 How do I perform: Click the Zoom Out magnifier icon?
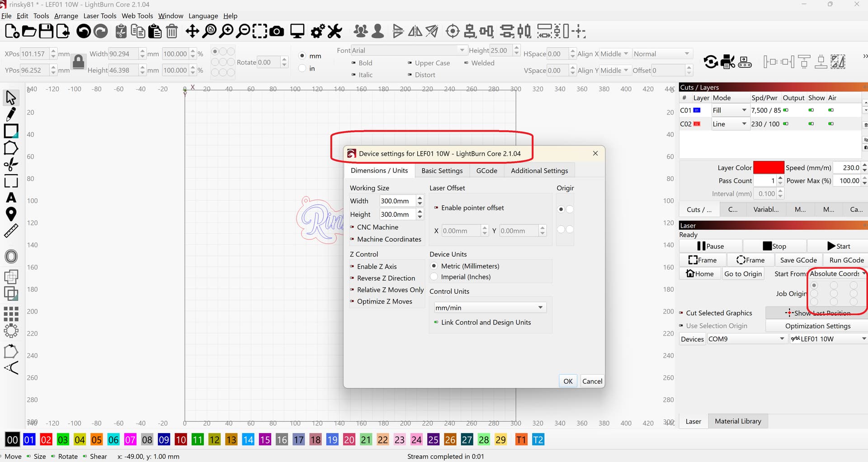click(x=244, y=31)
